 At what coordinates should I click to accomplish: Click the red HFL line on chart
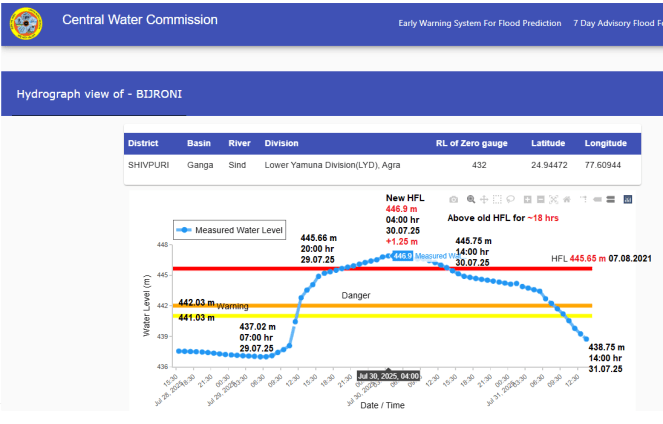tap(250, 269)
